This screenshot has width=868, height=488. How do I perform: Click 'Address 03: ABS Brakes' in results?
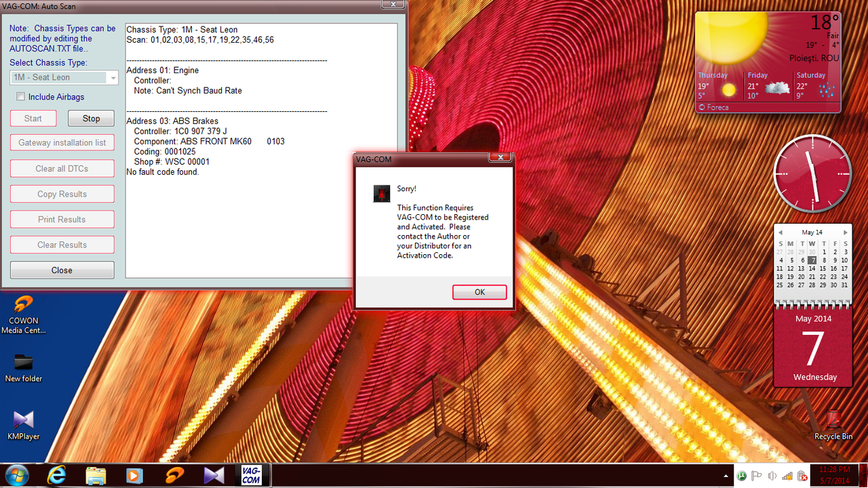[x=172, y=121]
